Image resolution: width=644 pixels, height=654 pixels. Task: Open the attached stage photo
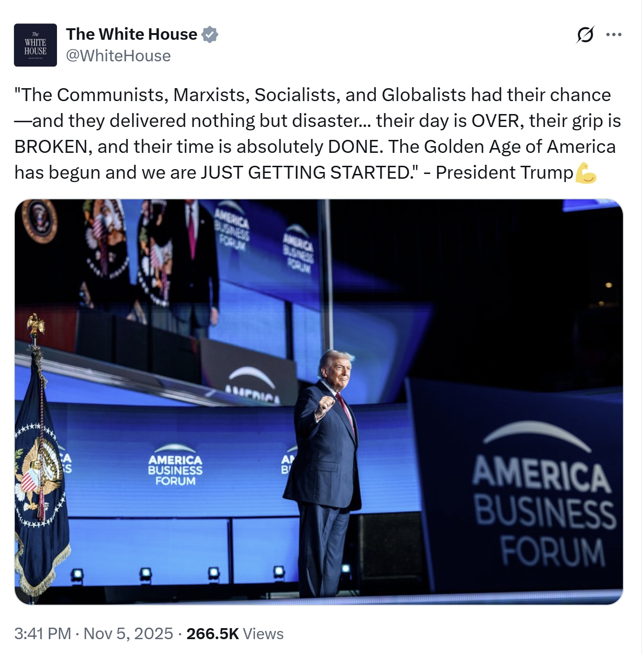(319, 402)
